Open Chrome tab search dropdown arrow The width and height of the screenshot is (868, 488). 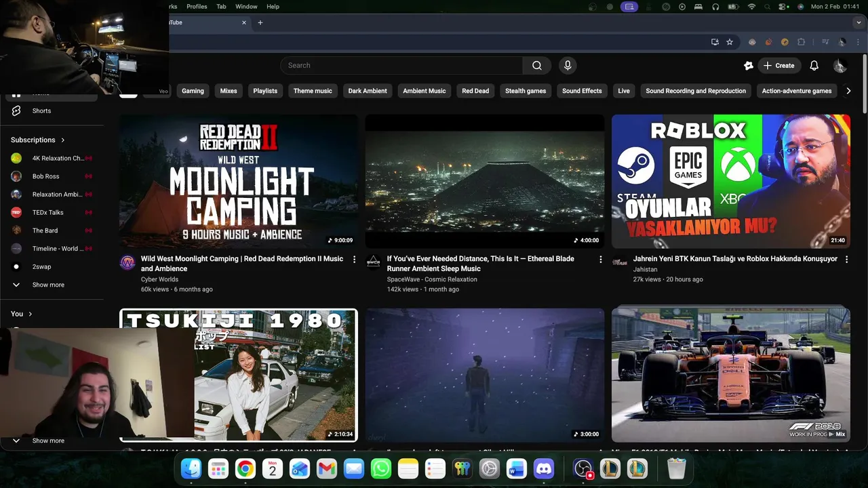coord(859,22)
